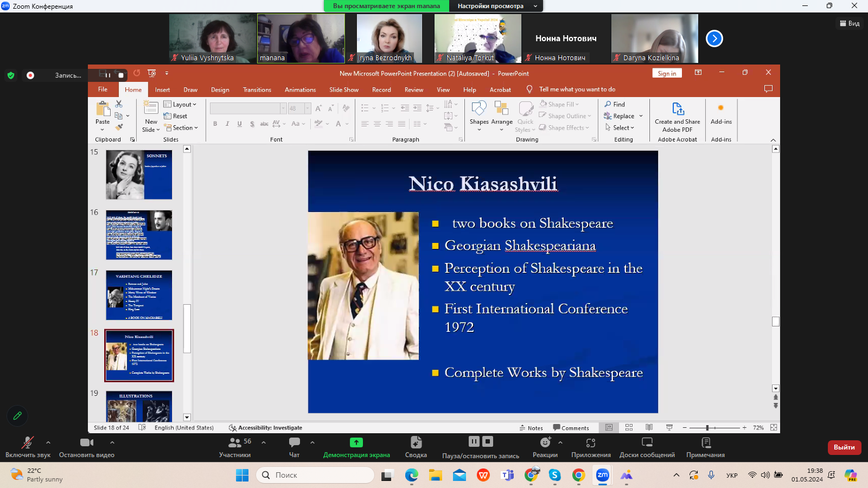Expand audio options arrow beside microphone

pos(48,442)
